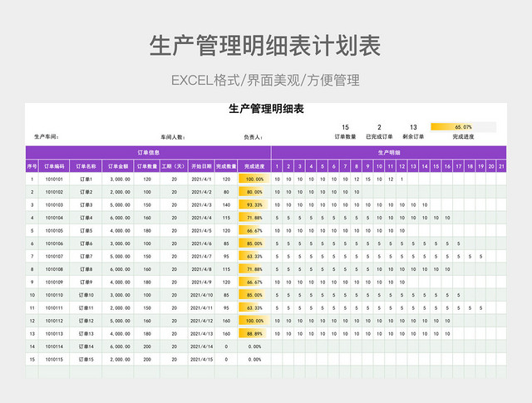Select the 订单数量 column header in the table
This screenshot has height=403, width=532.
tap(147, 166)
